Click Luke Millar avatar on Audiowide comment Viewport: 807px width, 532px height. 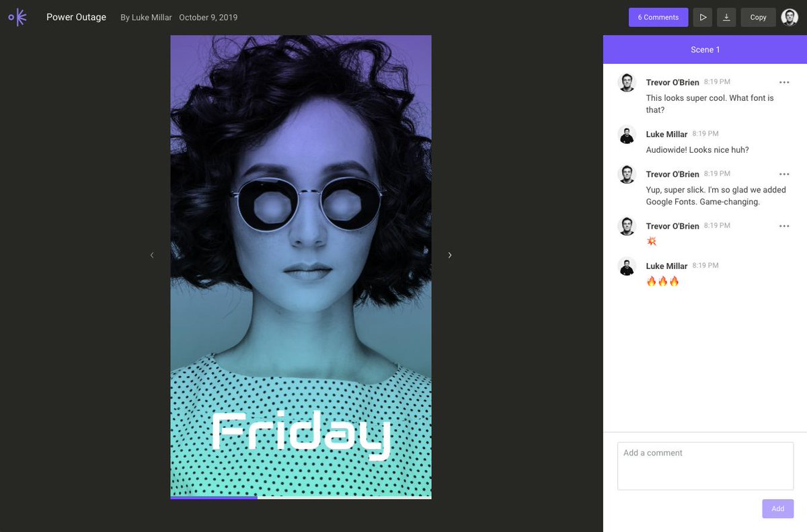627,135
